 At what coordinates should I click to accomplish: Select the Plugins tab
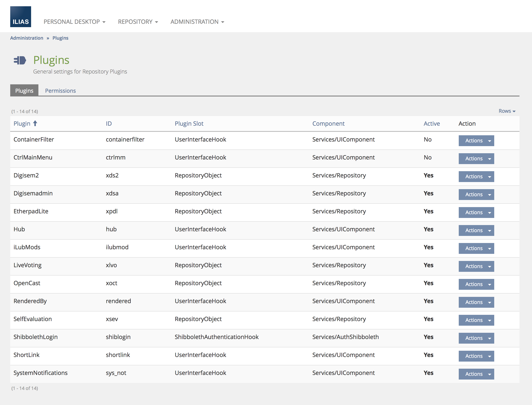[24, 91]
